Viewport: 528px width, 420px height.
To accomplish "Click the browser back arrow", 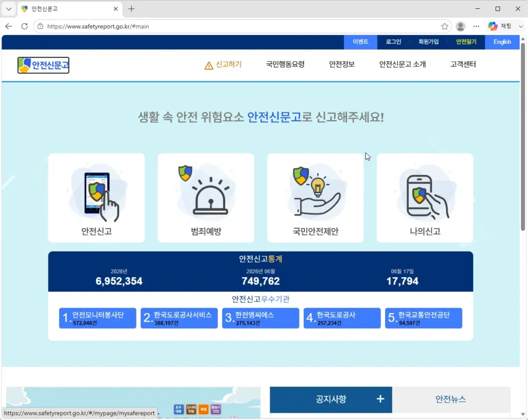I will tap(9, 26).
